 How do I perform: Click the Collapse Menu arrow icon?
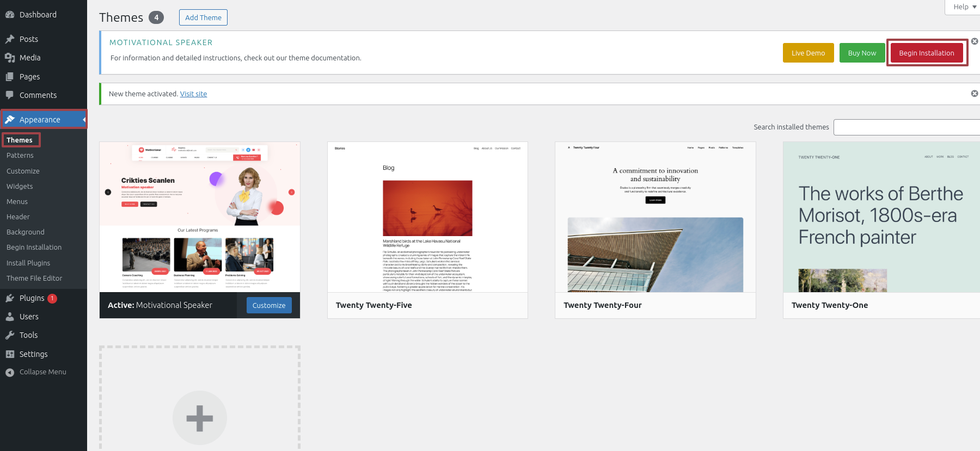(x=10, y=372)
